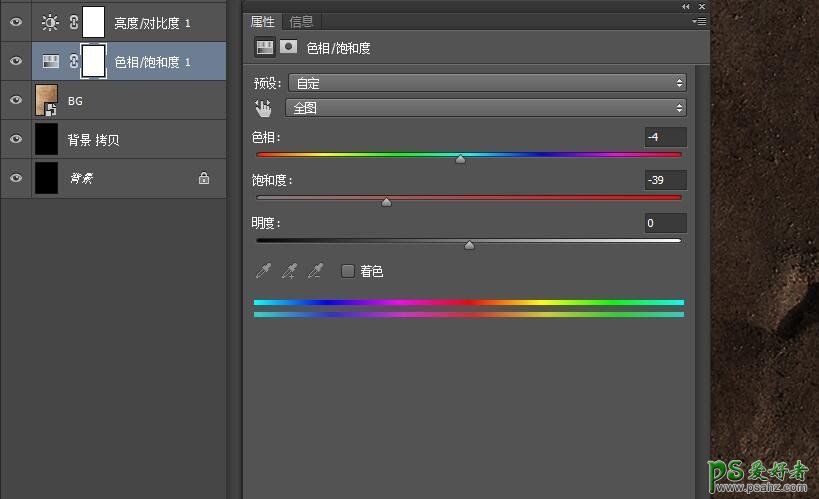Switch to the 属性 tab
The width and height of the screenshot is (819, 499).
point(263,21)
